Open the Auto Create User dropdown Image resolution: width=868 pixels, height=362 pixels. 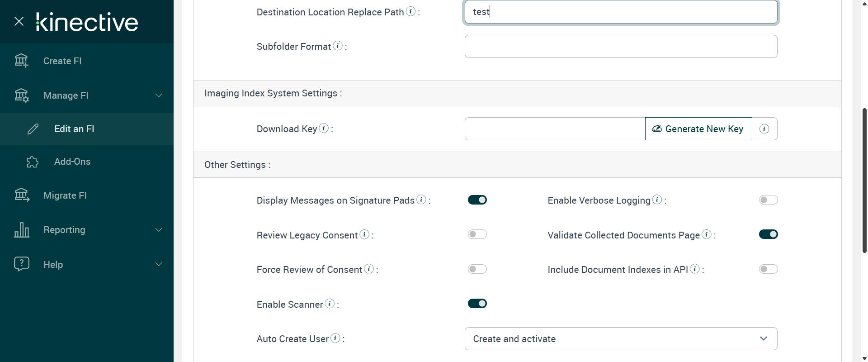point(621,339)
